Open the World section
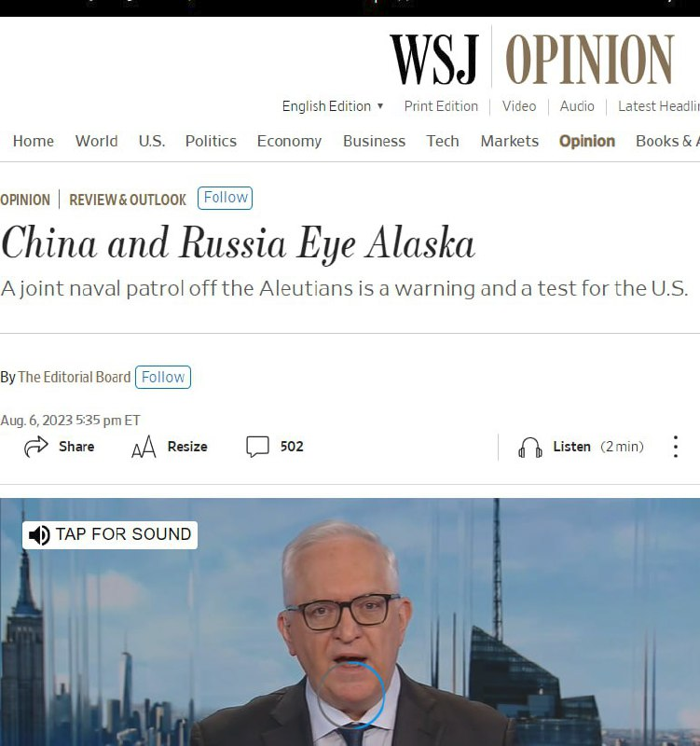This screenshot has width=700, height=746. 97,142
